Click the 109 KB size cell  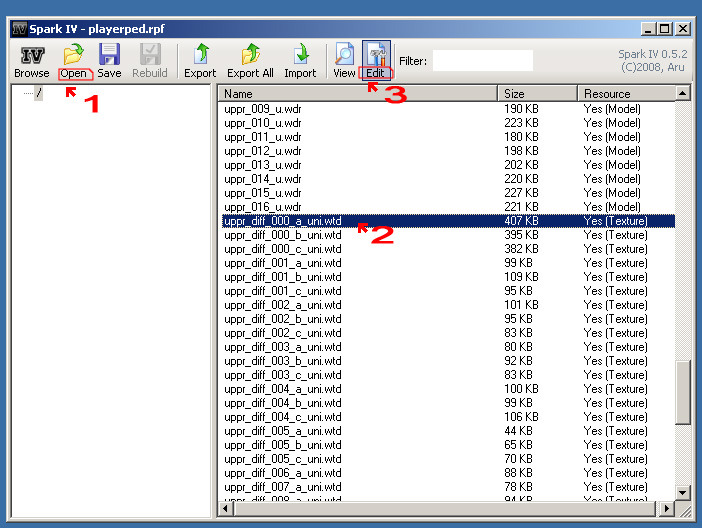click(521, 277)
